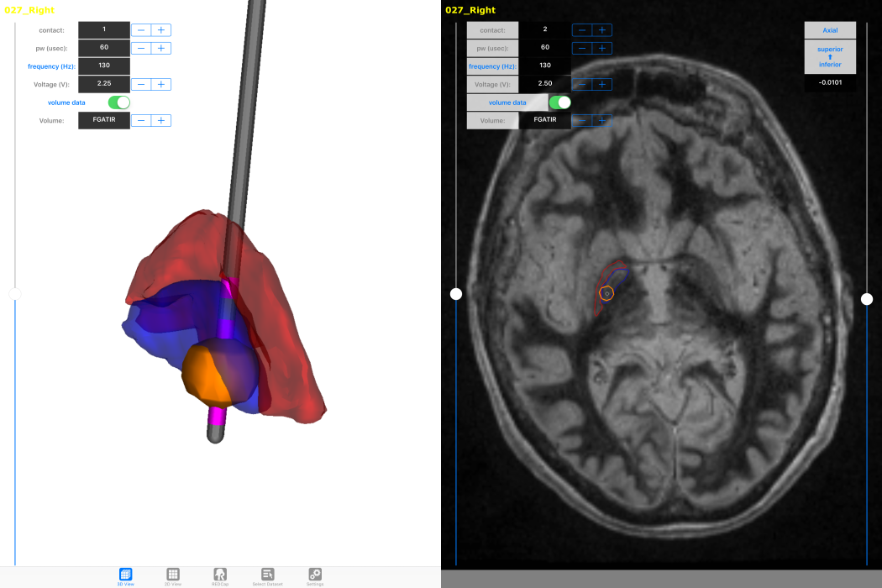Switch to the 2D View tab
Viewport: 882px width, 588px height.
(172, 575)
